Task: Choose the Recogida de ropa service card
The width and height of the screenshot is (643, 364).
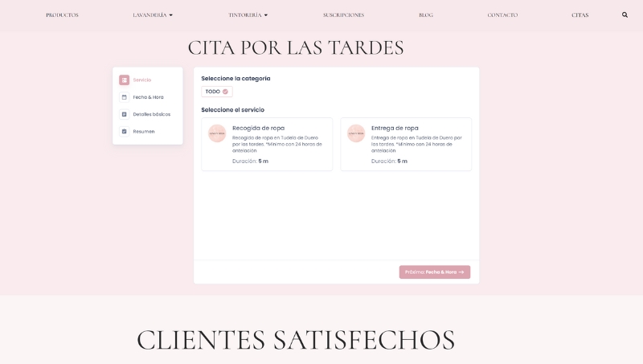Action: (x=267, y=145)
